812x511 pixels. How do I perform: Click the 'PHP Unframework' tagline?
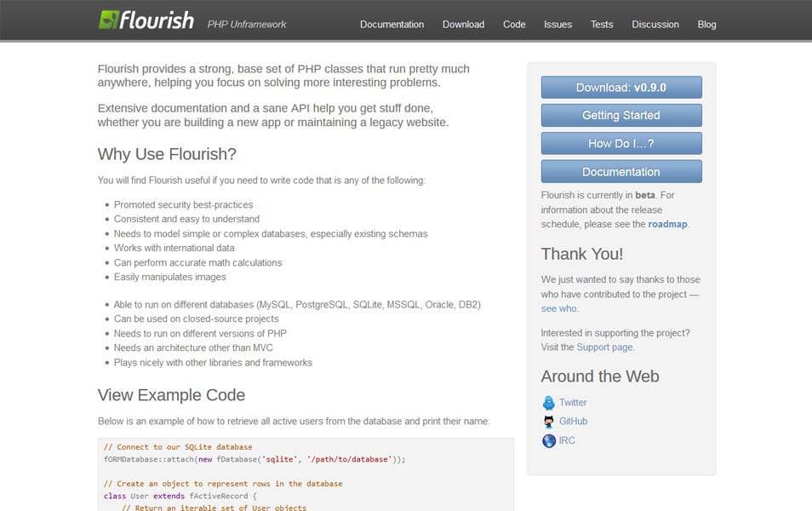pos(247,25)
